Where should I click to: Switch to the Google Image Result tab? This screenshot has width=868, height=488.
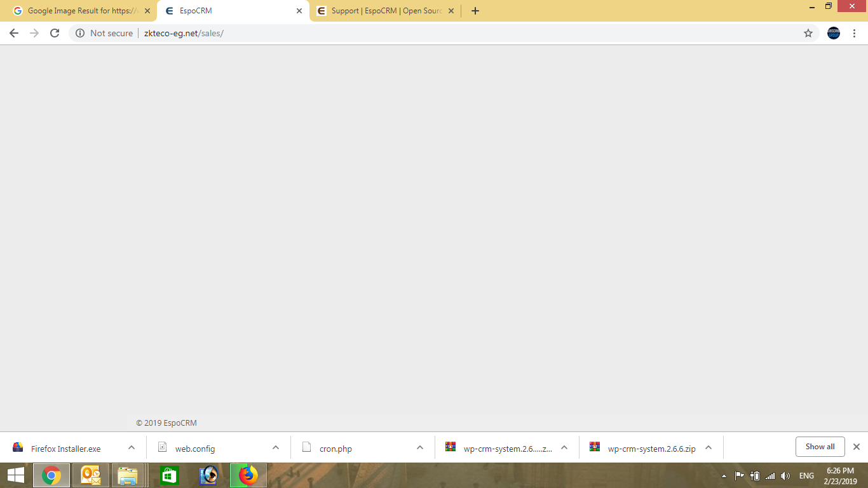pyautogui.click(x=81, y=11)
